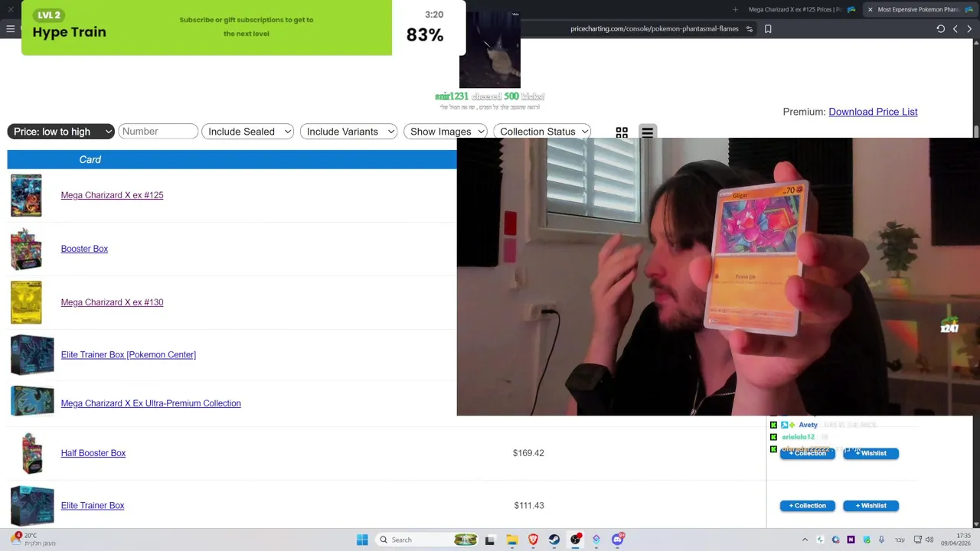This screenshot has height=551, width=980.
Task: Open the Hebrew language input switcher
Action: point(899,540)
